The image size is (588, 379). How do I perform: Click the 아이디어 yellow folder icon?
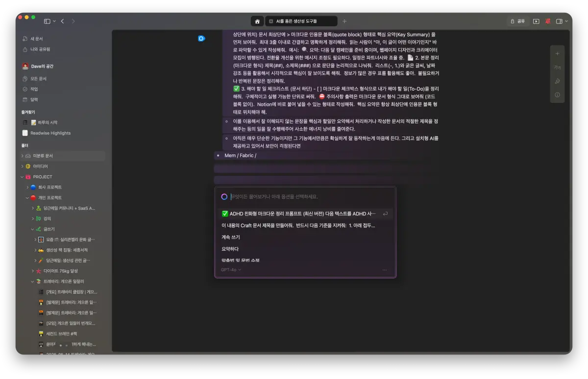pos(28,166)
